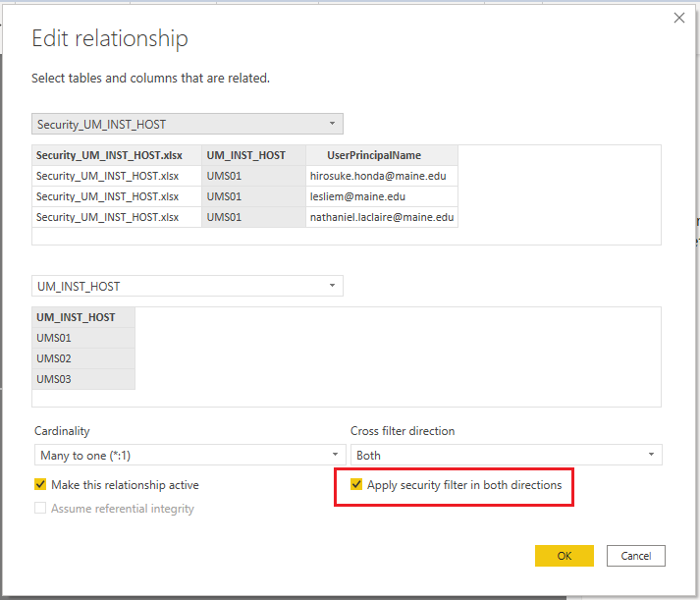Click Security_UM_INST_HOST.xlsx cell in hirosuke.honda row
This screenshot has height=600, width=700.
click(117, 176)
